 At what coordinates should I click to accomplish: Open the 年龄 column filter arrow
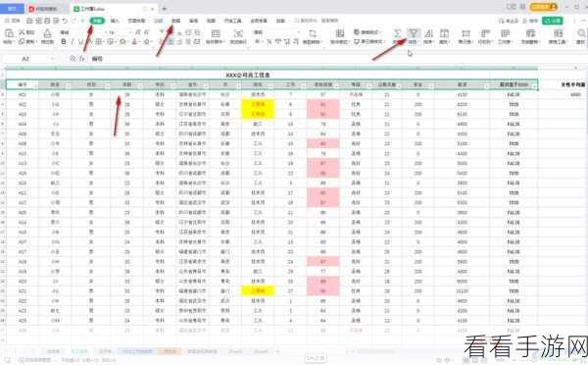140,86
